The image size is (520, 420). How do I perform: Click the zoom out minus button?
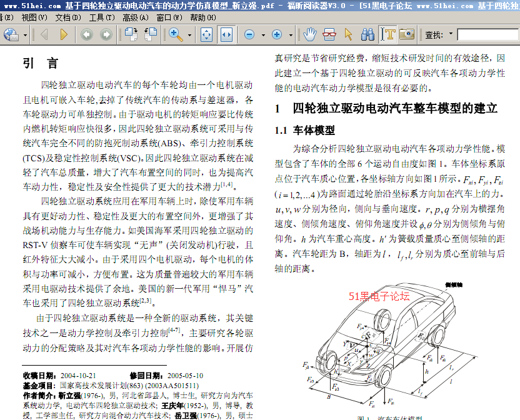249,34
